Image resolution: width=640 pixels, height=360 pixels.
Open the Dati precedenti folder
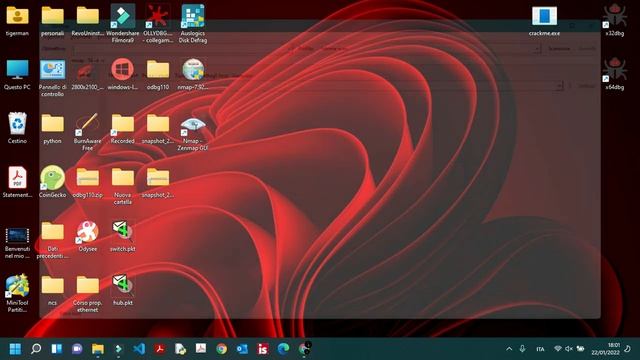53,231
